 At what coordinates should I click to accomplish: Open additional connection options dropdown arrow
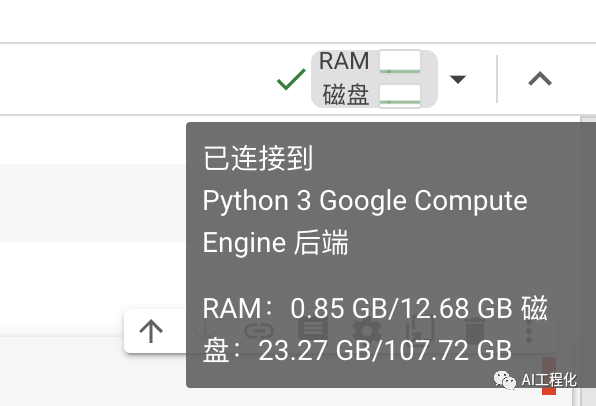[458, 79]
